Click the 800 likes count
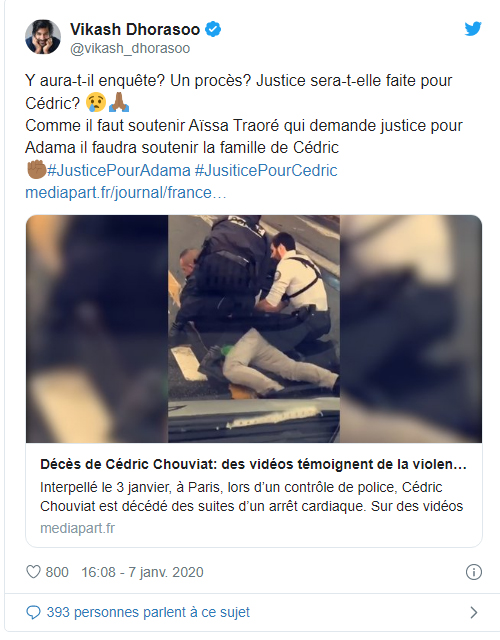The width and height of the screenshot is (500, 640). coord(57,572)
